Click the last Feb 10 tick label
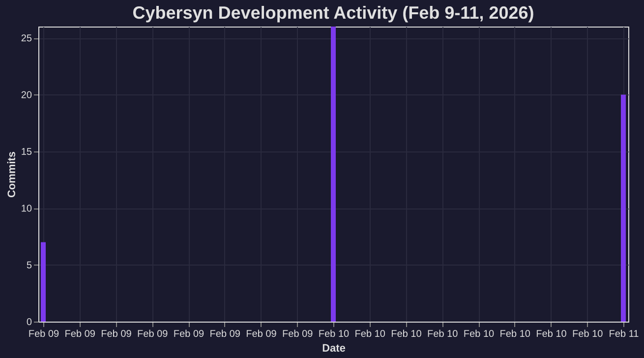The image size is (644, 358). 587,333
